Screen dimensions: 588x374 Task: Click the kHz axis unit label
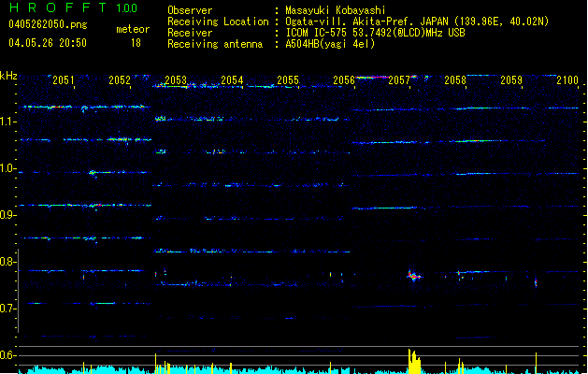coord(8,76)
